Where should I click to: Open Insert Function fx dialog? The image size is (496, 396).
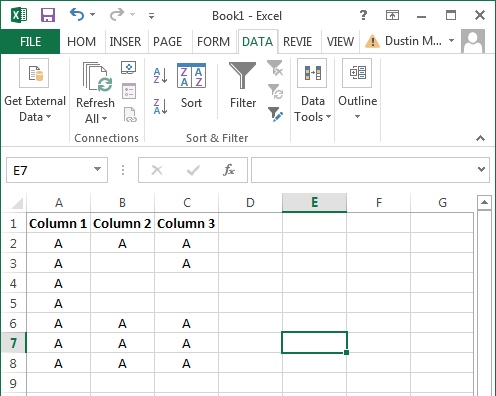[229, 170]
